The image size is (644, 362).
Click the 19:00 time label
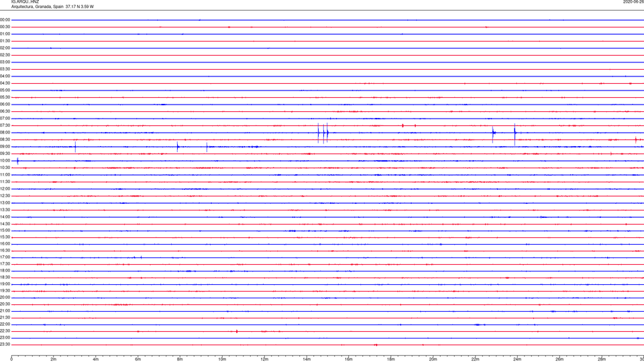[5, 284]
